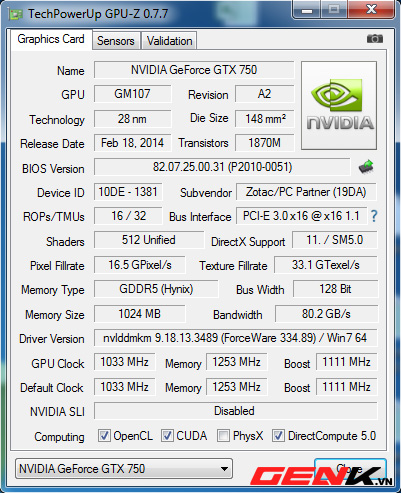Image resolution: width=401 pixels, height=493 pixels.
Task: Enable the PhysX checkbox
Action: pos(223,435)
